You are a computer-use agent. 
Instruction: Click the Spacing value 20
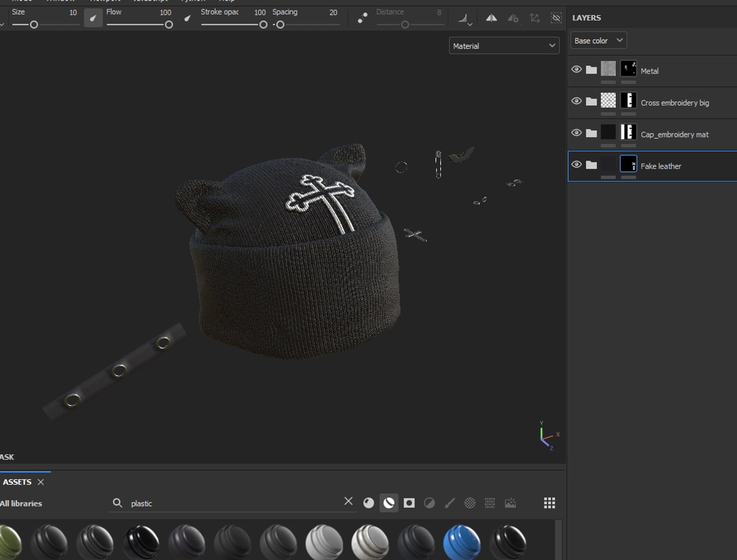tap(333, 12)
